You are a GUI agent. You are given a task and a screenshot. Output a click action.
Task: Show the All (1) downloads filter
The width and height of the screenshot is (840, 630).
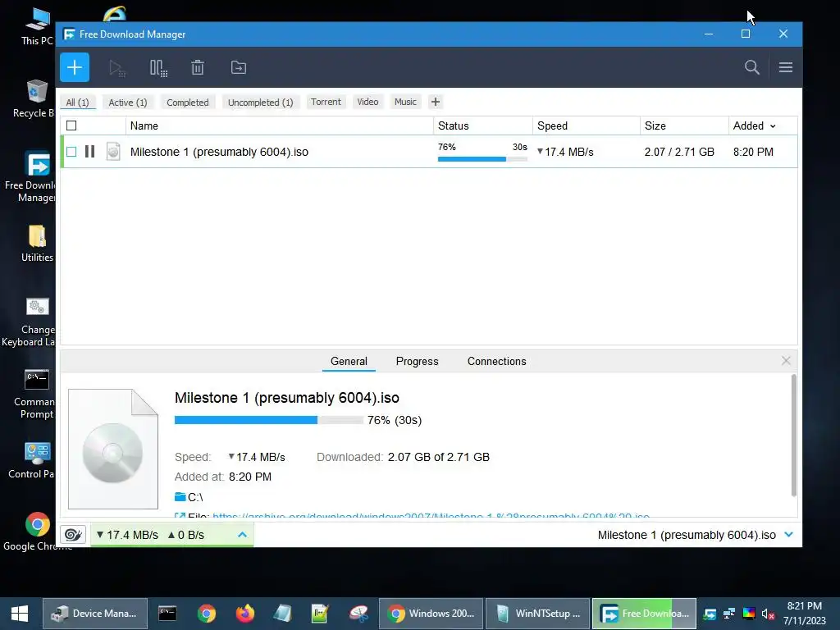coord(78,102)
